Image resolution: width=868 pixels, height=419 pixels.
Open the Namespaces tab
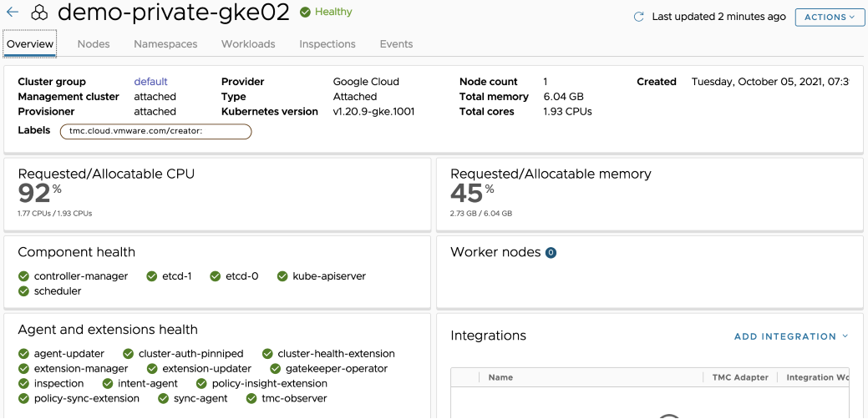pyautogui.click(x=165, y=44)
